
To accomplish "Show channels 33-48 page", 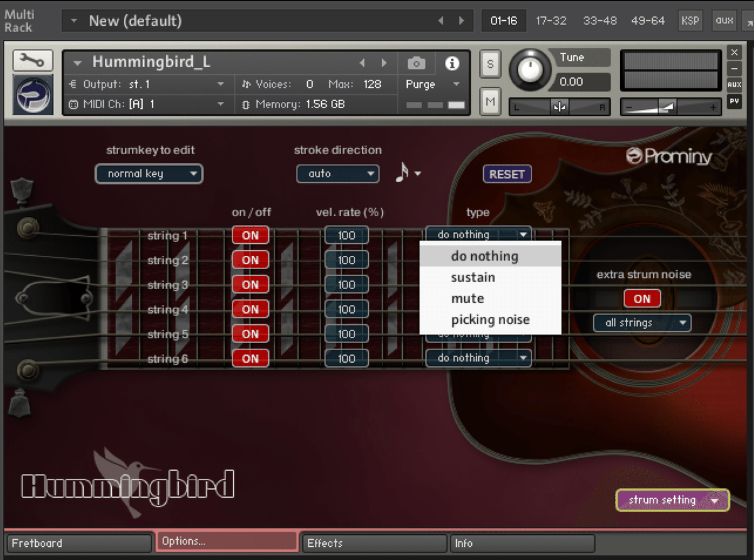I will [599, 21].
